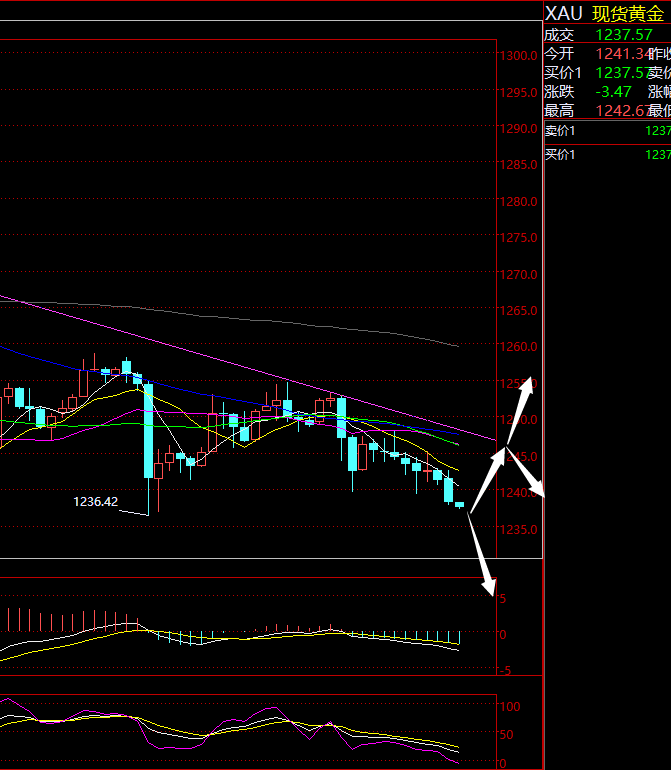
Task: Select the 买价1 row in the order book
Action: (x=606, y=155)
